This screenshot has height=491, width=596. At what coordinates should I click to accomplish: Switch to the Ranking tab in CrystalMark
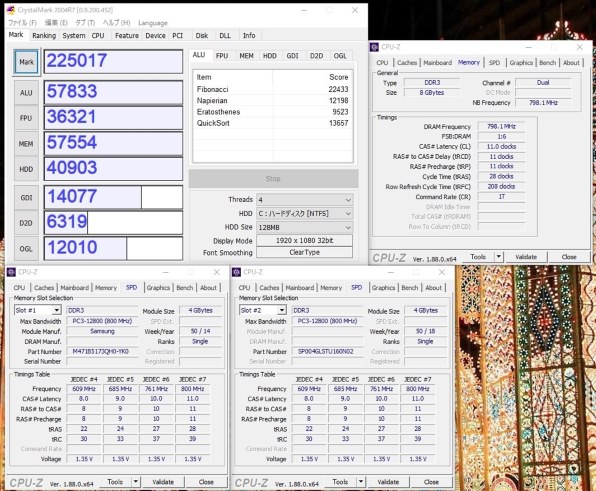click(x=44, y=35)
